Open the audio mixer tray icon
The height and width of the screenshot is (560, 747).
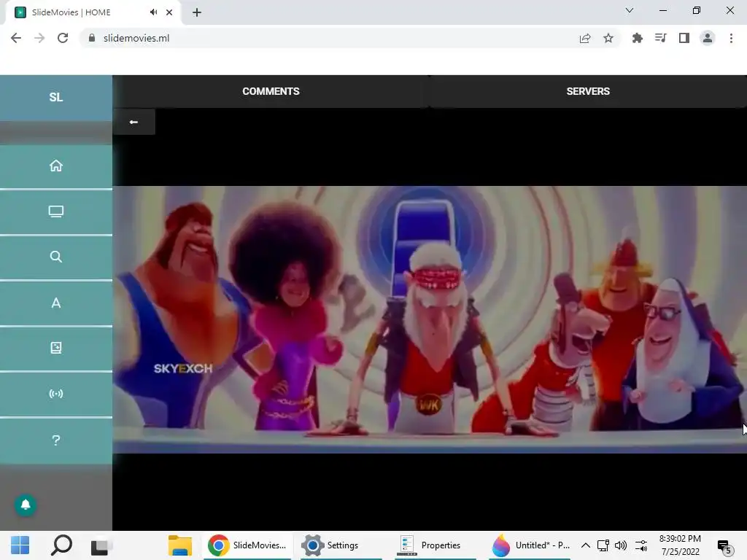tap(641, 545)
